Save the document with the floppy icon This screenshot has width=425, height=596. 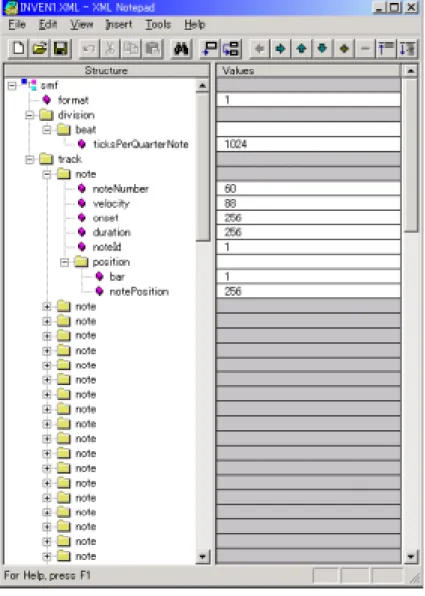(60, 49)
